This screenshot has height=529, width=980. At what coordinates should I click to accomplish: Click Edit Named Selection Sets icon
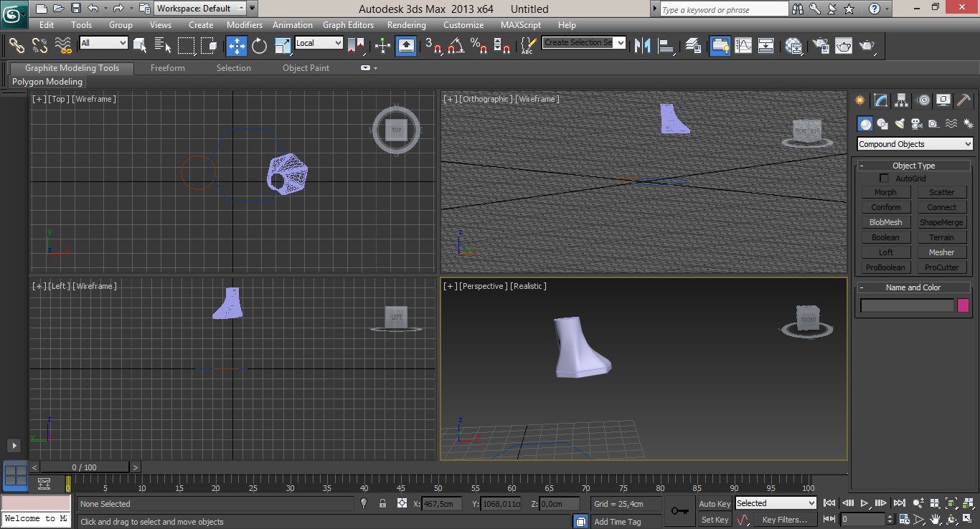tap(528, 45)
